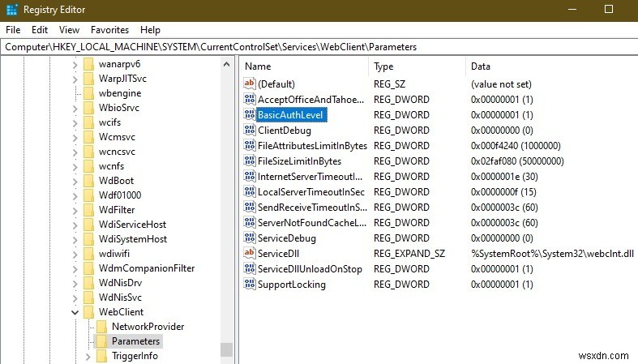
Task: Expand the Wdf01000 key
Action: (75, 195)
